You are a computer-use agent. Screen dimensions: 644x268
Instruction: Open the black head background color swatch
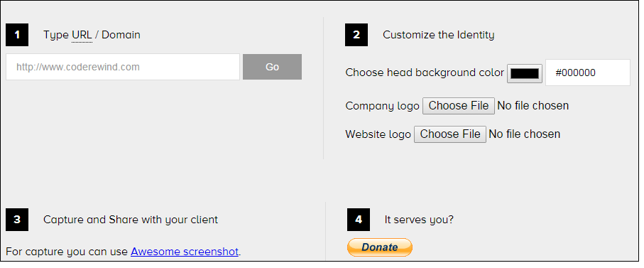525,74
